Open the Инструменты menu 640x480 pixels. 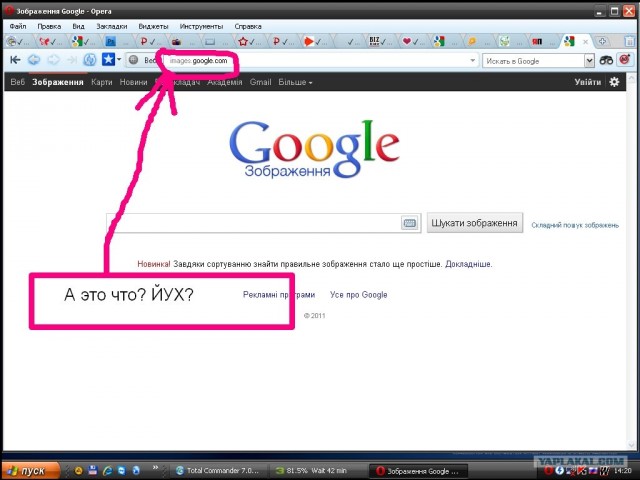201,27
